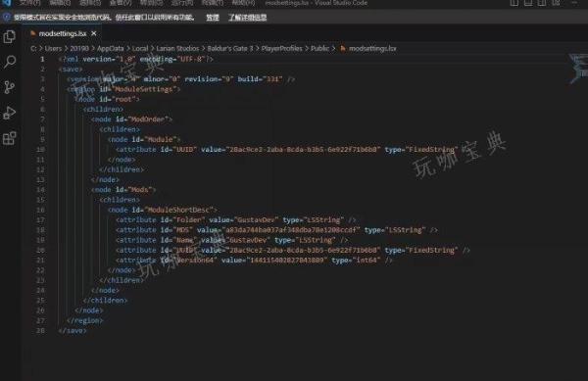Close the modsettings.lsx editor tab
The height and width of the screenshot is (381, 588).
(94, 33)
